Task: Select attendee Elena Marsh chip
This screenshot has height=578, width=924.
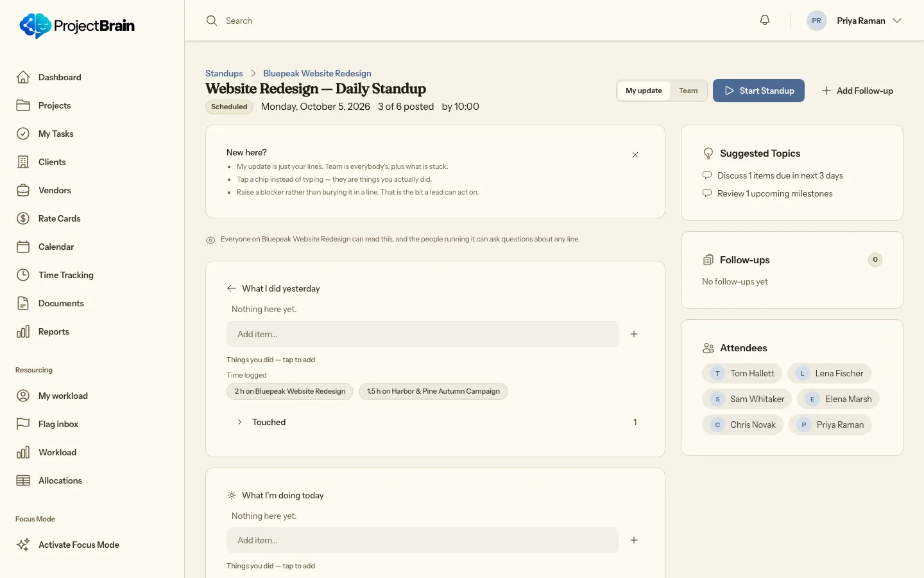Action: click(x=838, y=399)
